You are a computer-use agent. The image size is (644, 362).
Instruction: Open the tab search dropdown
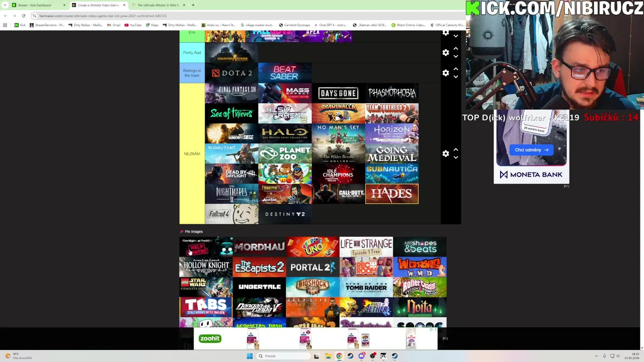click(5, 5)
